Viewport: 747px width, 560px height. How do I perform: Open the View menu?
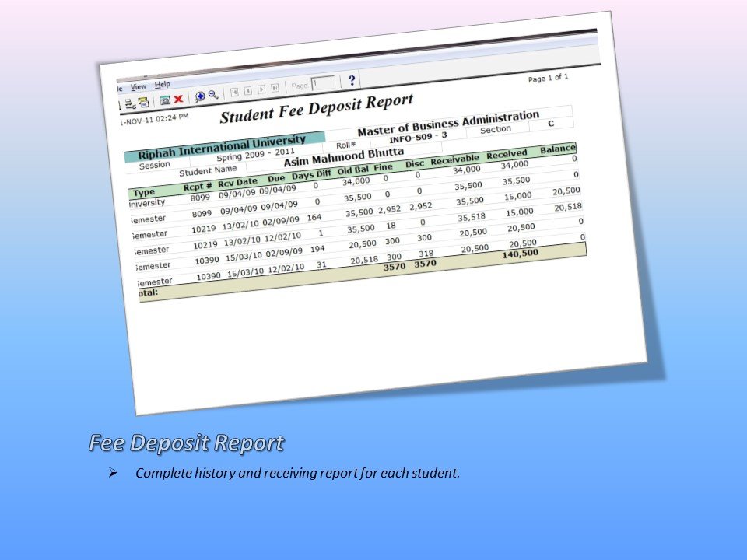(x=139, y=86)
